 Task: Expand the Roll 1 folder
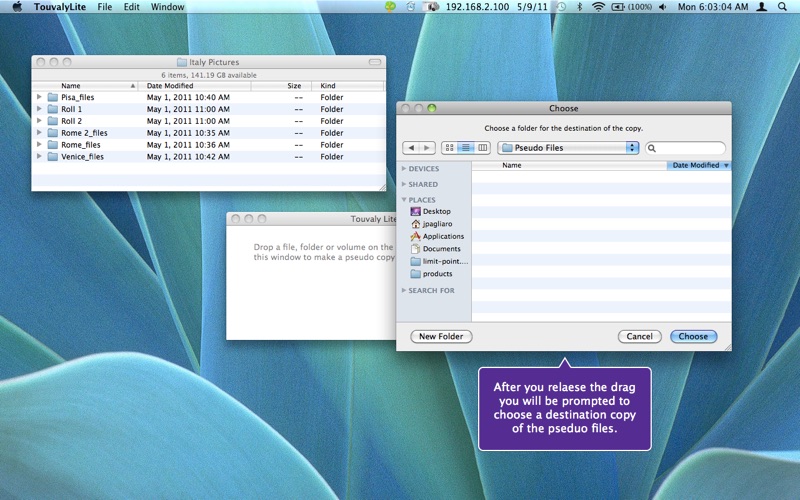tap(39, 109)
